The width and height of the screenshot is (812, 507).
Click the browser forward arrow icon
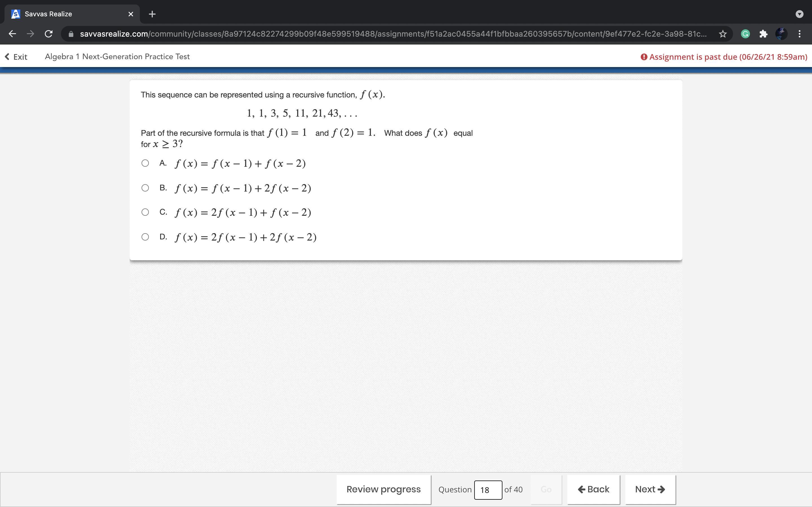click(30, 34)
